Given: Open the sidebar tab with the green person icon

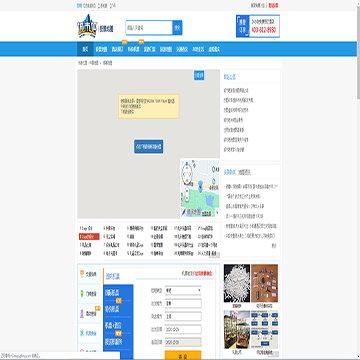Looking at the screenshot, I should tap(89, 294).
